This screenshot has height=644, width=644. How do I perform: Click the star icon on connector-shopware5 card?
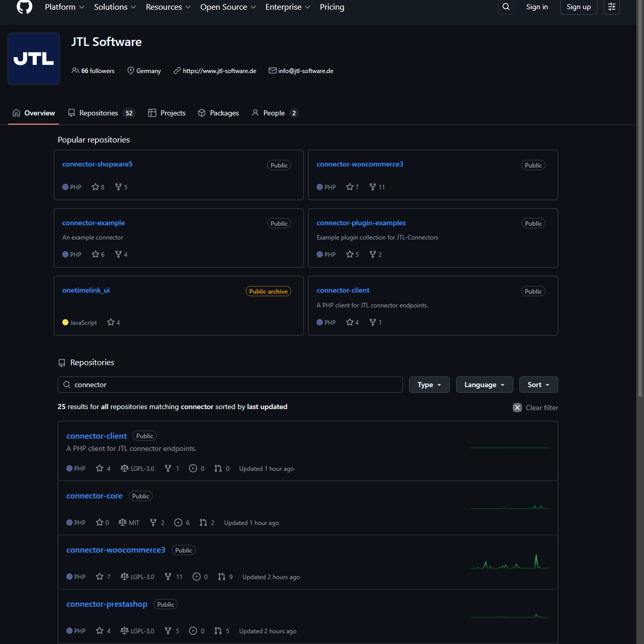(x=95, y=187)
